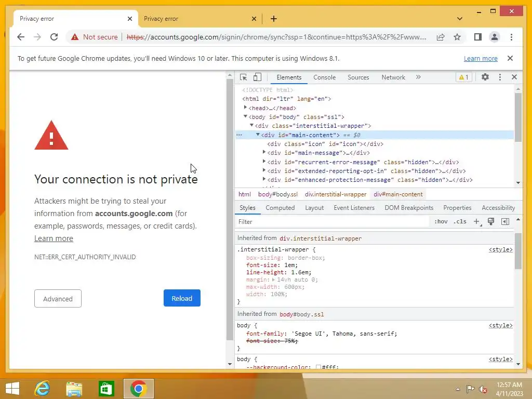Open DevTools settings gear
The height and width of the screenshot is (399, 532).
tap(485, 77)
